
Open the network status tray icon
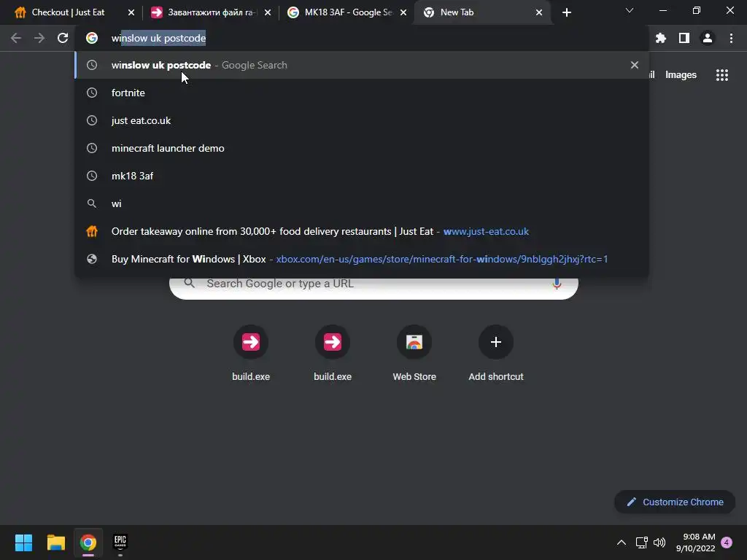[x=641, y=542]
